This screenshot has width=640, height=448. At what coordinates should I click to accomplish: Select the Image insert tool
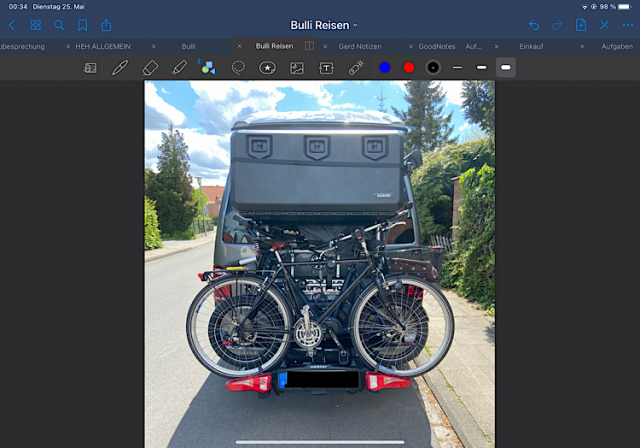297,67
